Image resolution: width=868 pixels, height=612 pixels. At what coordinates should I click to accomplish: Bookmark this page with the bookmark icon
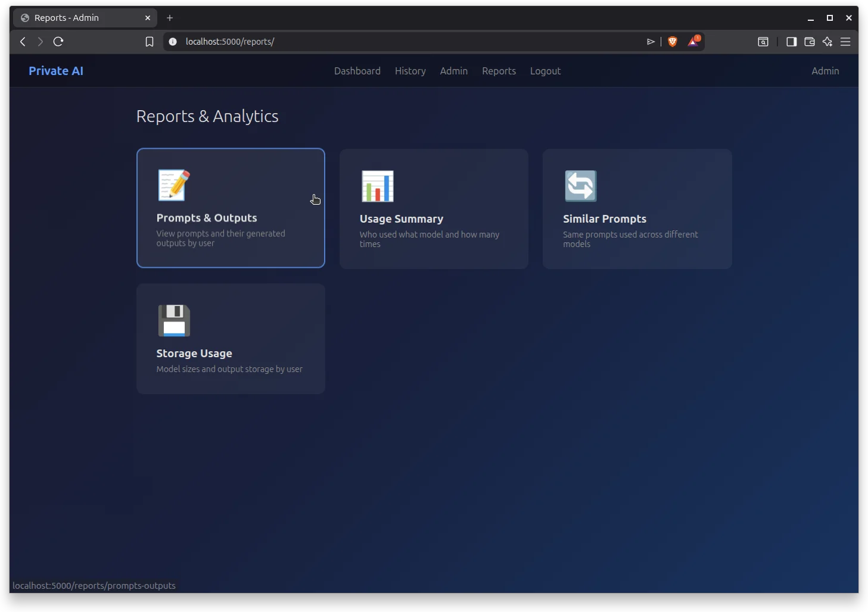[150, 42]
